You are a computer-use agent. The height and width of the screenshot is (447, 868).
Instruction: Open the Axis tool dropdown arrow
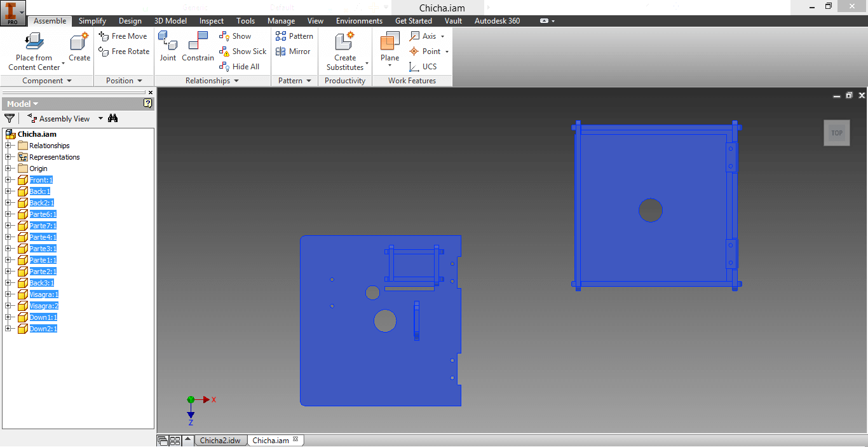(443, 36)
